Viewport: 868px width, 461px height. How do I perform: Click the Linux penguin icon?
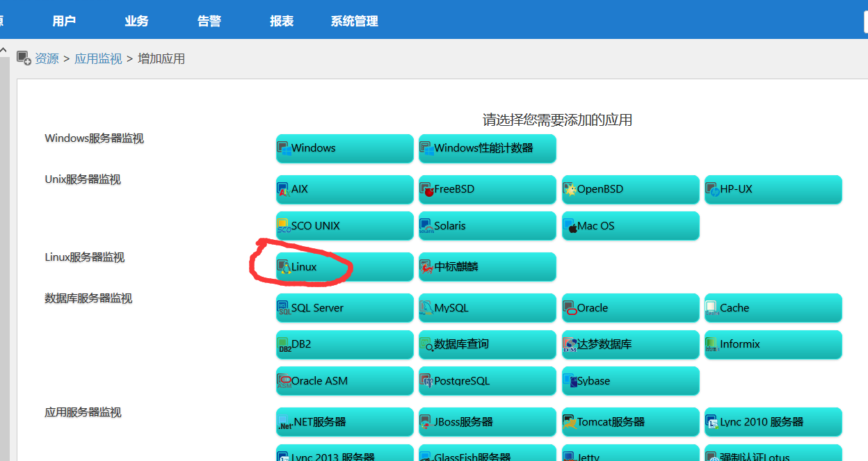284,267
